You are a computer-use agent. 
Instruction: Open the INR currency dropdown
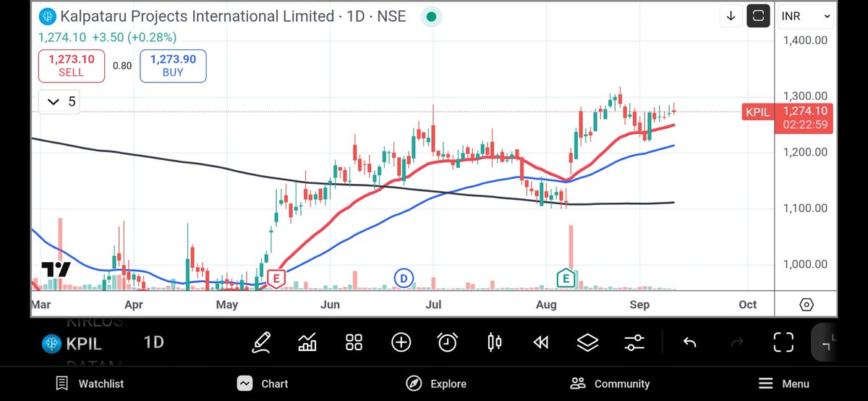[806, 16]
